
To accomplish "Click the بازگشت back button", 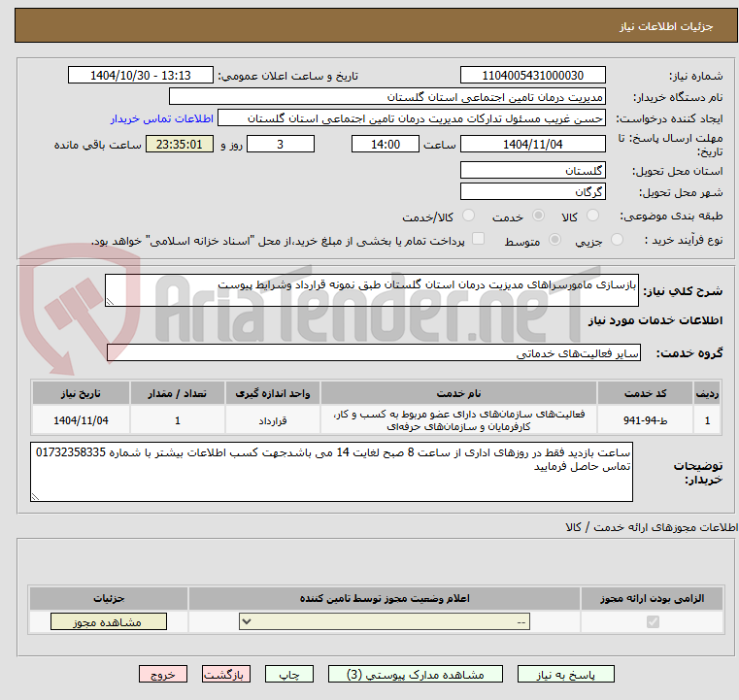I will (225, 674).
